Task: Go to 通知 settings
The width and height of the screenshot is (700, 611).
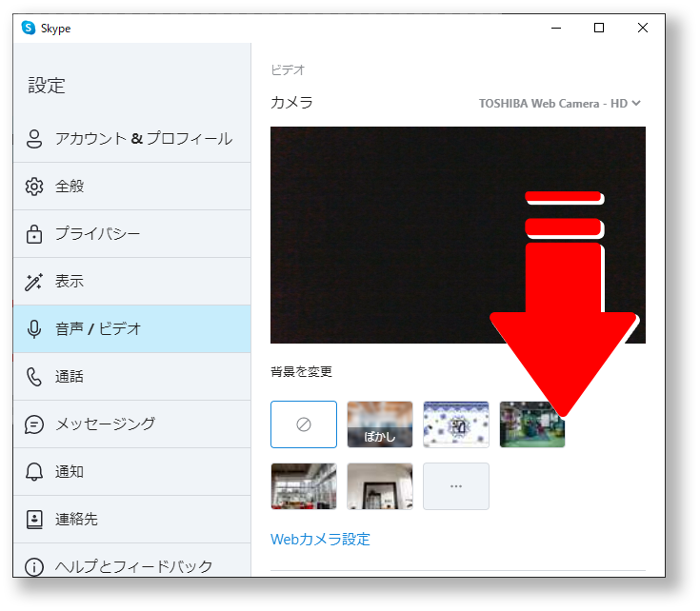Action: point(132,472)
